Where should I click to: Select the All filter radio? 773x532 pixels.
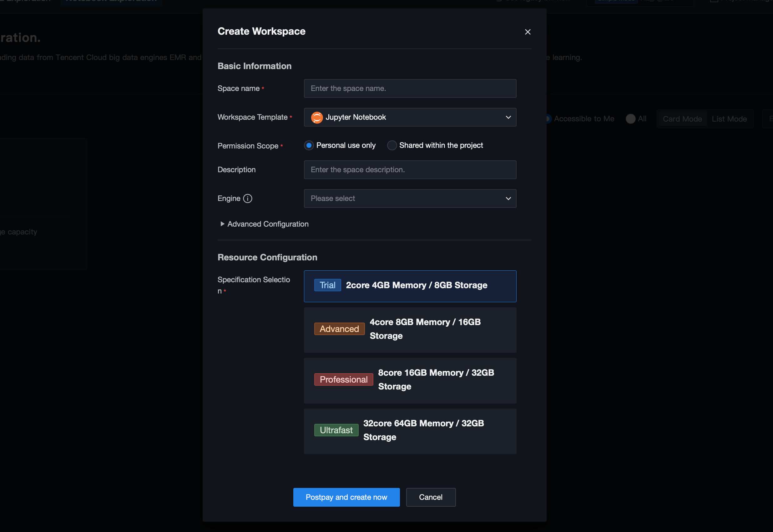630,119
